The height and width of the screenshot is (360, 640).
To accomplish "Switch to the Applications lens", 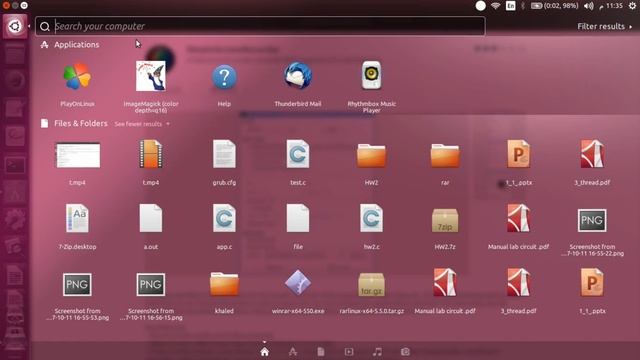I will 293,351.
